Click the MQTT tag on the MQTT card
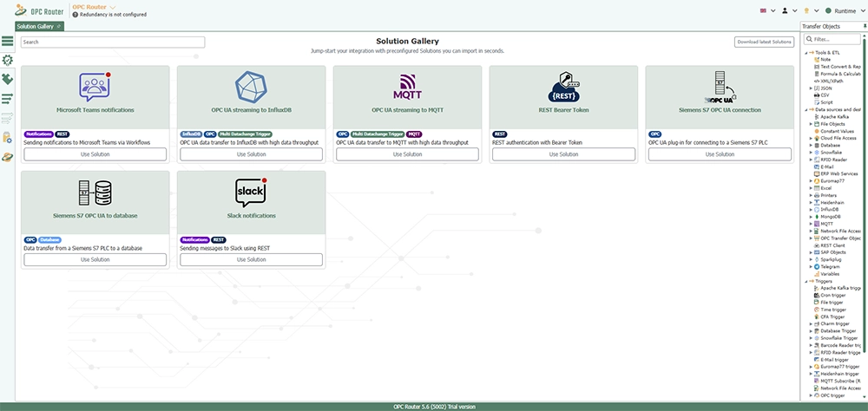 [413, 134]
